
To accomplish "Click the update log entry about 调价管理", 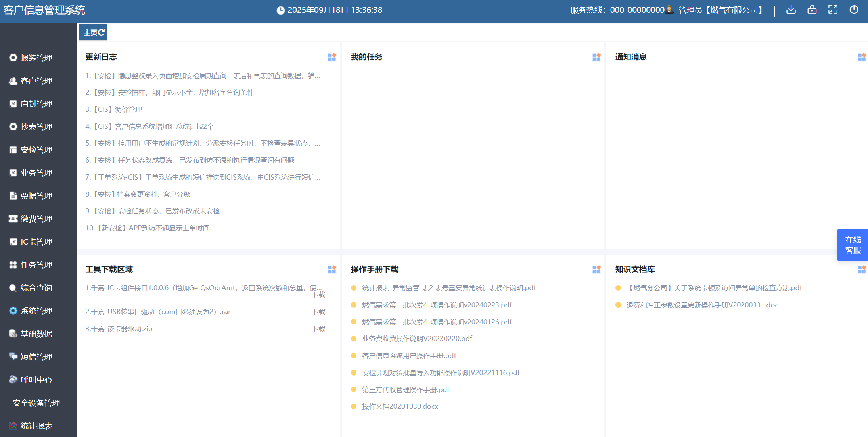I will tap(114, 109).
